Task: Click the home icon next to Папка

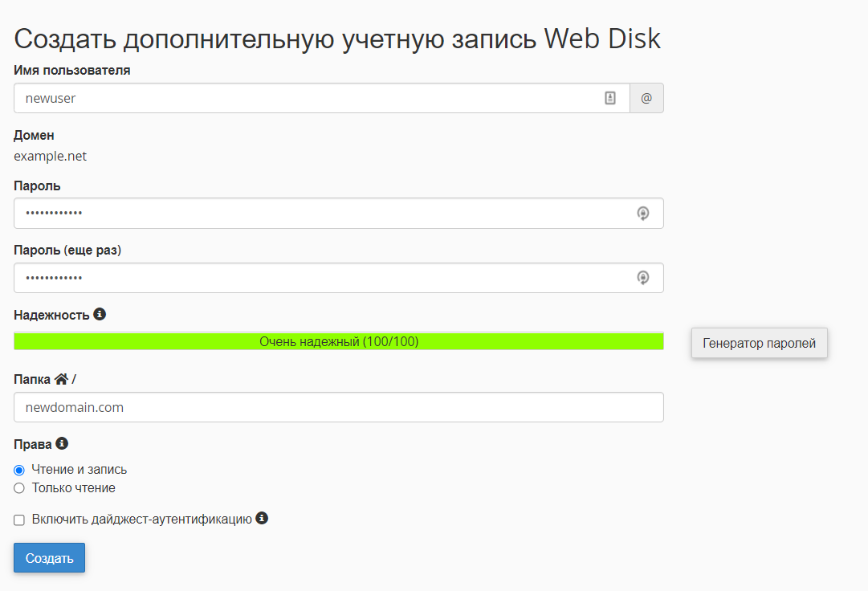Action: coord(61,379)
